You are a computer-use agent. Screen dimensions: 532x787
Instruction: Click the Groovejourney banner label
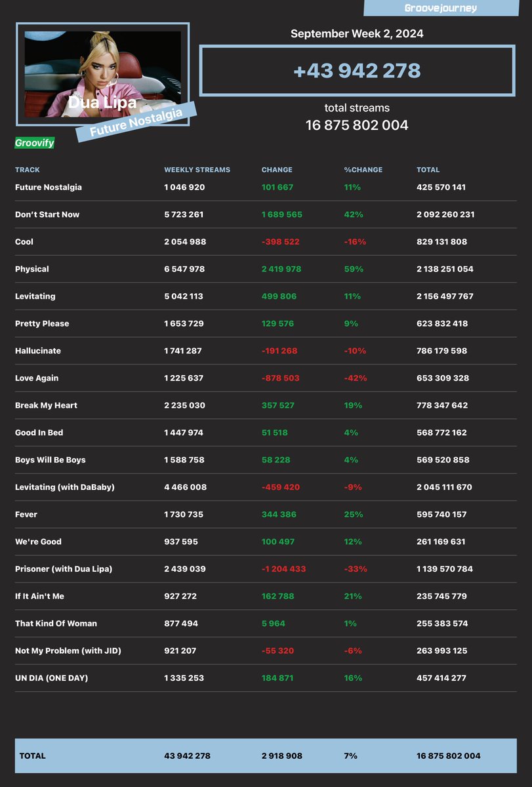[440, 8]
